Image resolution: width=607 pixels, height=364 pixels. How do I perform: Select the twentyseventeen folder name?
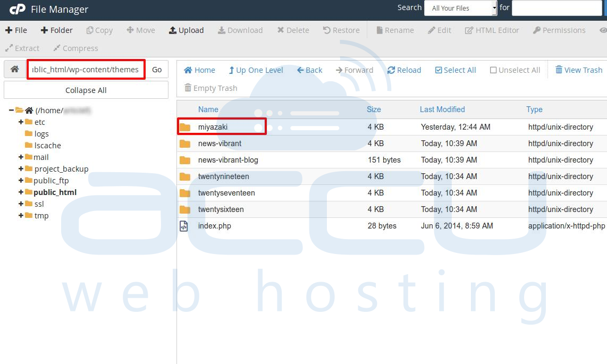point(226,193)
